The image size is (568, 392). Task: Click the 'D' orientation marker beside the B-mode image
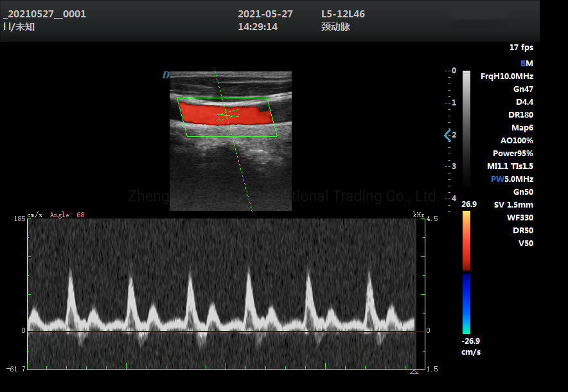point(166,75)
